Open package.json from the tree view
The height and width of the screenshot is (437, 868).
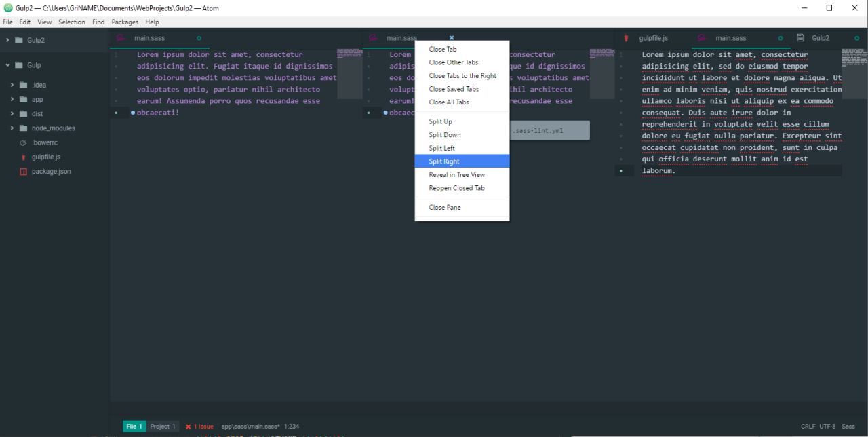tap(52, 172)
